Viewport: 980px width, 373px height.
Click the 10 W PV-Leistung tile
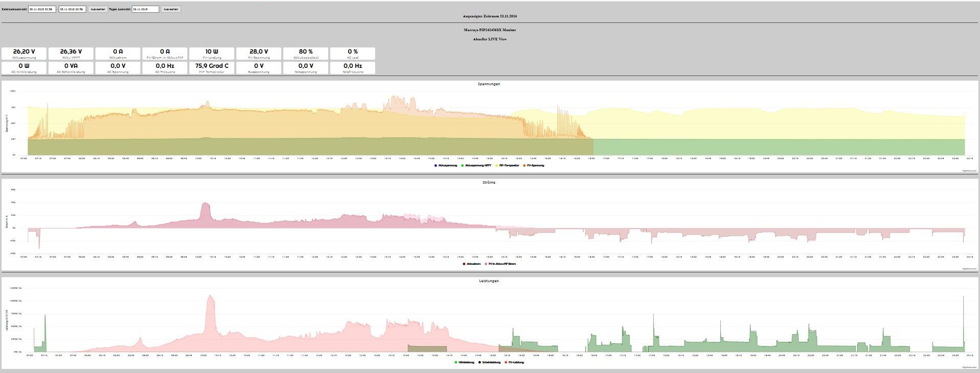(212, 54)
